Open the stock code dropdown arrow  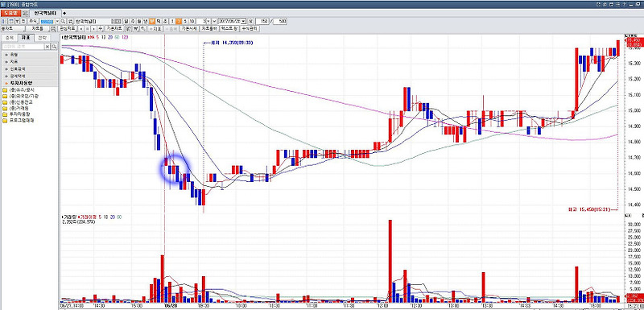click(57, 22)
